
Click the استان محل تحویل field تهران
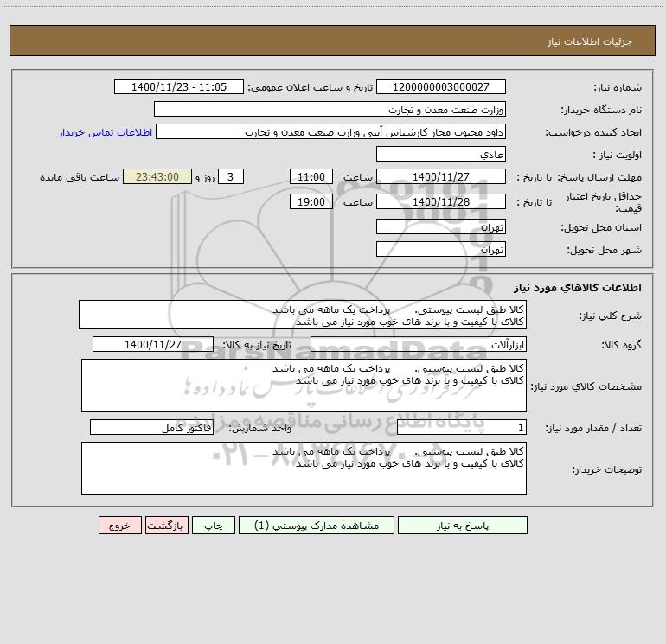441,226
